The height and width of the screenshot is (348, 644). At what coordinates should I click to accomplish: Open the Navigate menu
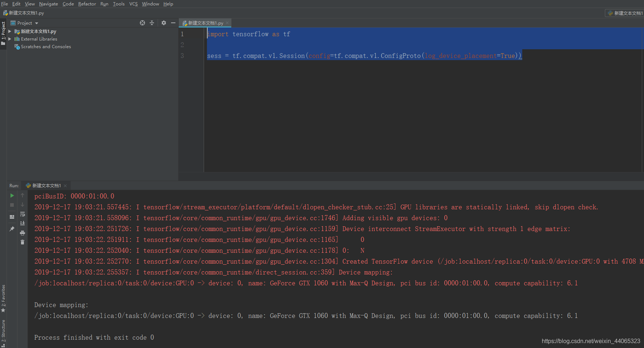click(49, 4)
